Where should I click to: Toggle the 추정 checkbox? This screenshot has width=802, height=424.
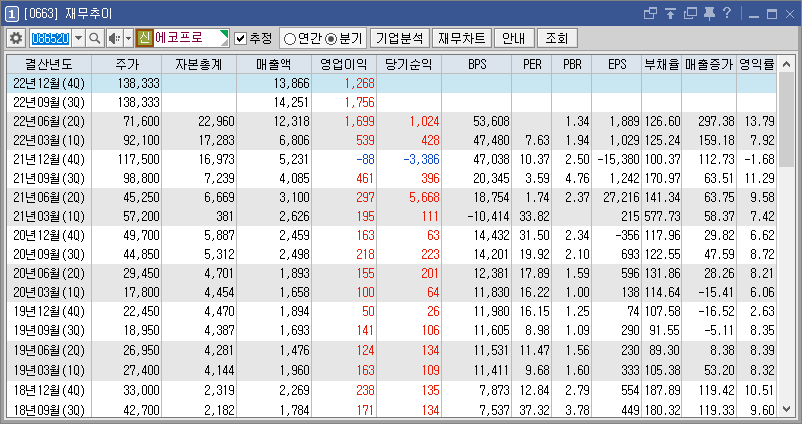point(240,38)
